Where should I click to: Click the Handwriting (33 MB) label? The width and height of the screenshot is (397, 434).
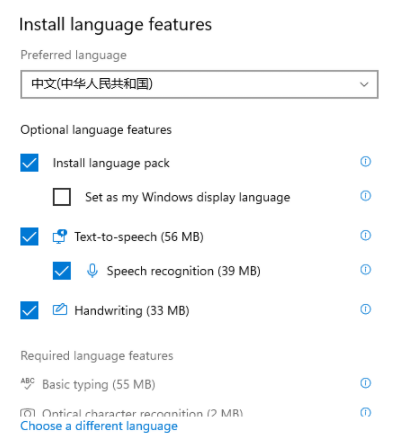click(132, 311)
